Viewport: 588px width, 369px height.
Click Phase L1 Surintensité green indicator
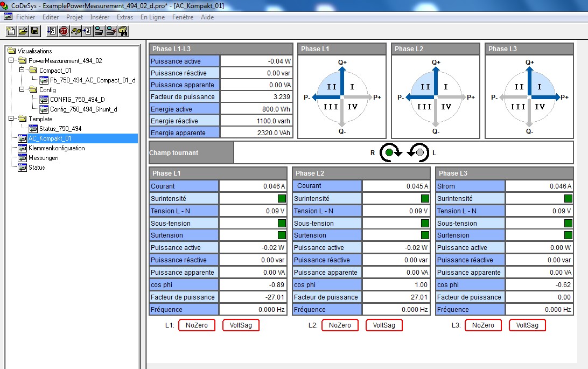pyautogui.click(x=282, y=198)
